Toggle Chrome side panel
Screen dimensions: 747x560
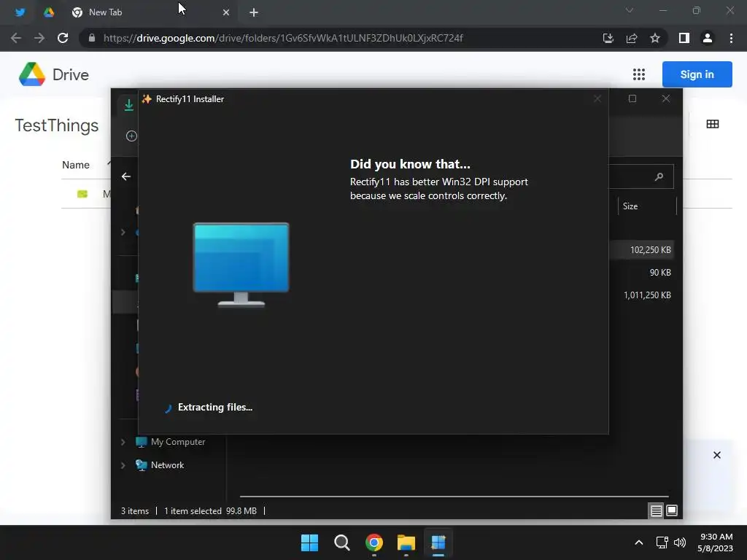pos(684,38)
